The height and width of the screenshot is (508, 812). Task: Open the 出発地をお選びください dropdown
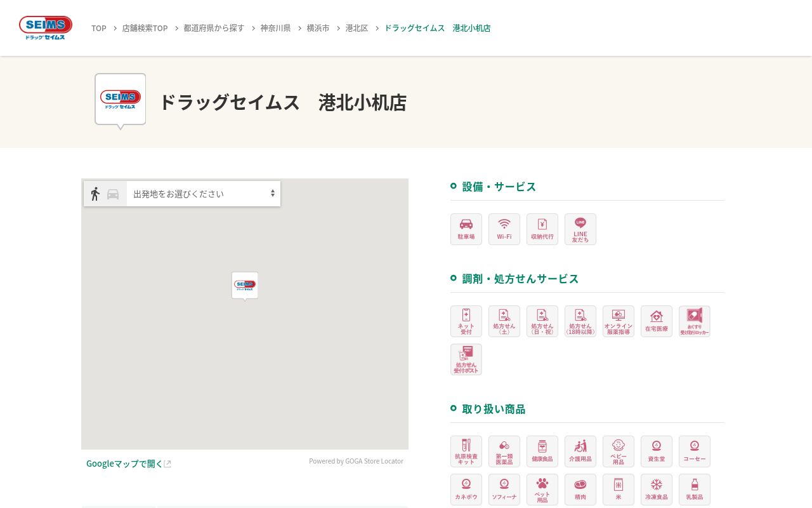coord(204,194)
